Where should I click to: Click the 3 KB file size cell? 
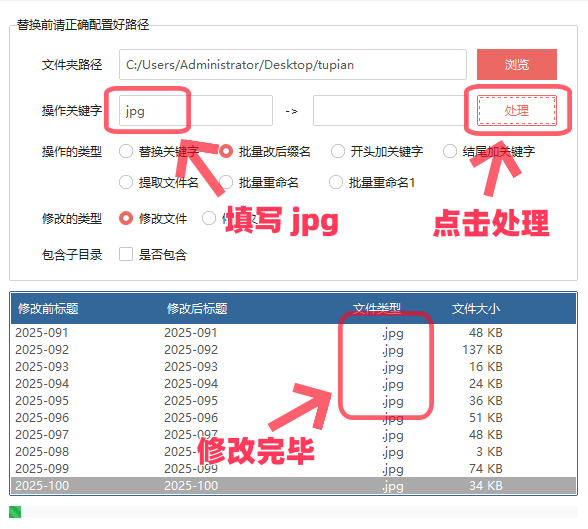[489, 451]
